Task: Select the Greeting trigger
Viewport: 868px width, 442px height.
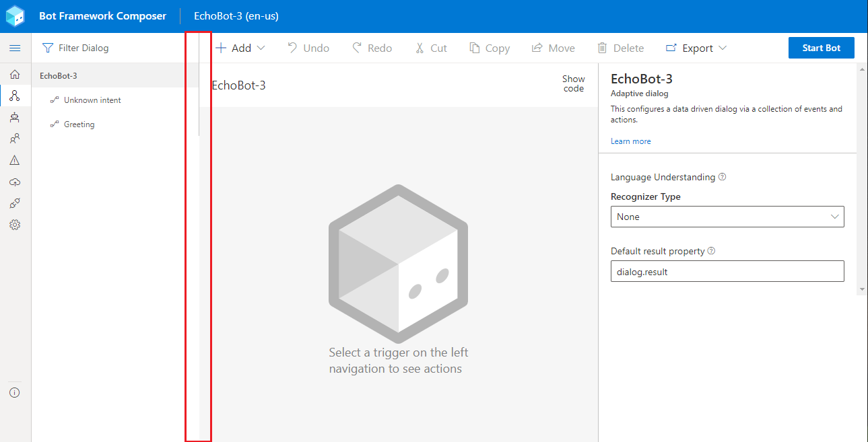Action: click(79, 124)
